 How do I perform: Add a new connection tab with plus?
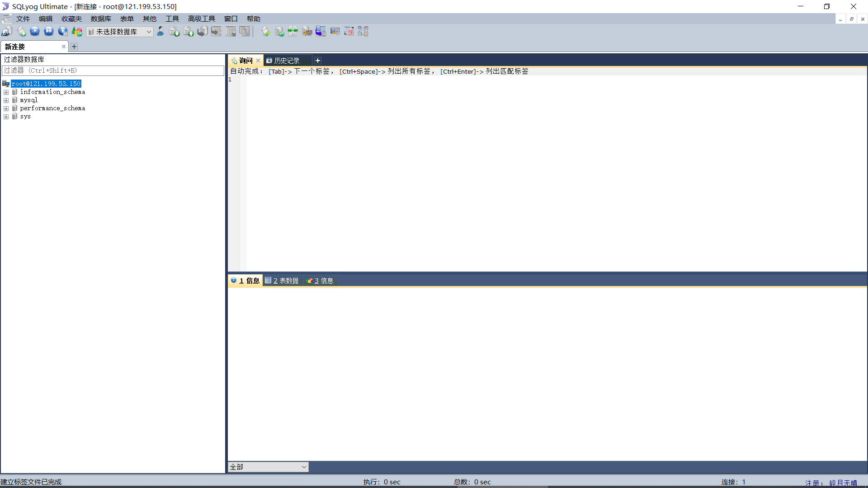[x=74, y=47]
